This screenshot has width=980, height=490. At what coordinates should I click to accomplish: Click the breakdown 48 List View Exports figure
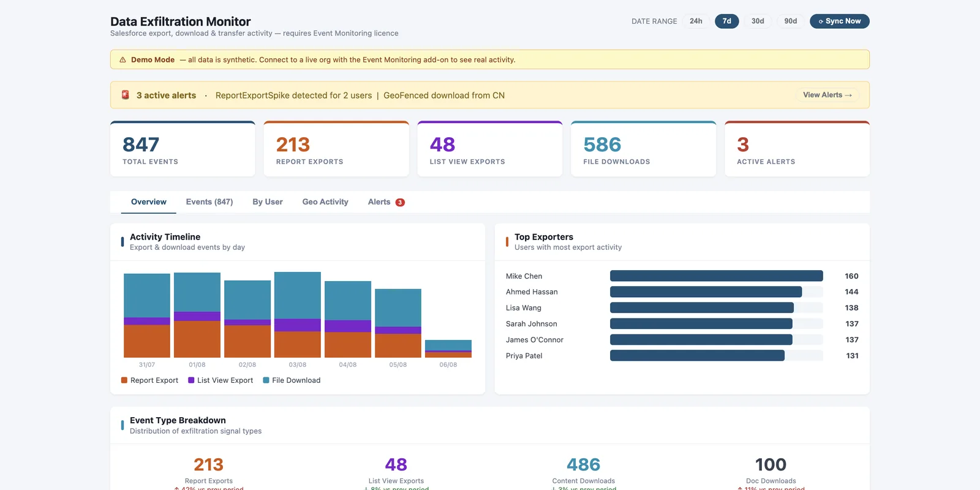tap(396, 465)
